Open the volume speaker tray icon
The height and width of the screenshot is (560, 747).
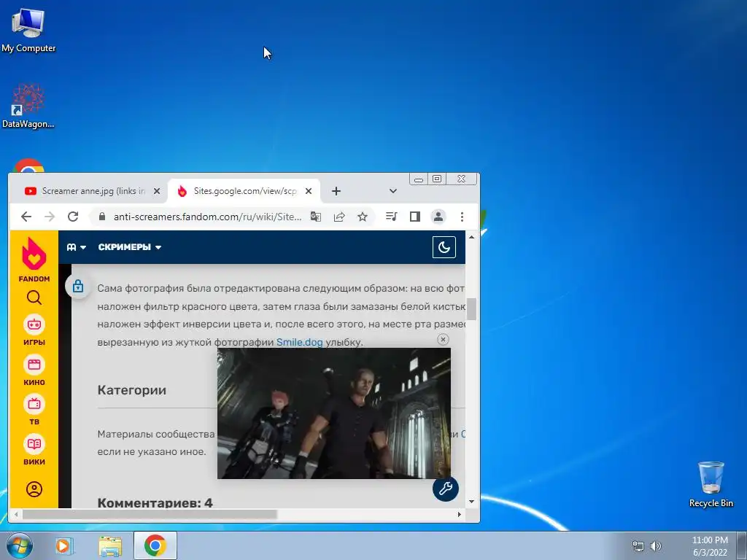(x=656, y=546)
